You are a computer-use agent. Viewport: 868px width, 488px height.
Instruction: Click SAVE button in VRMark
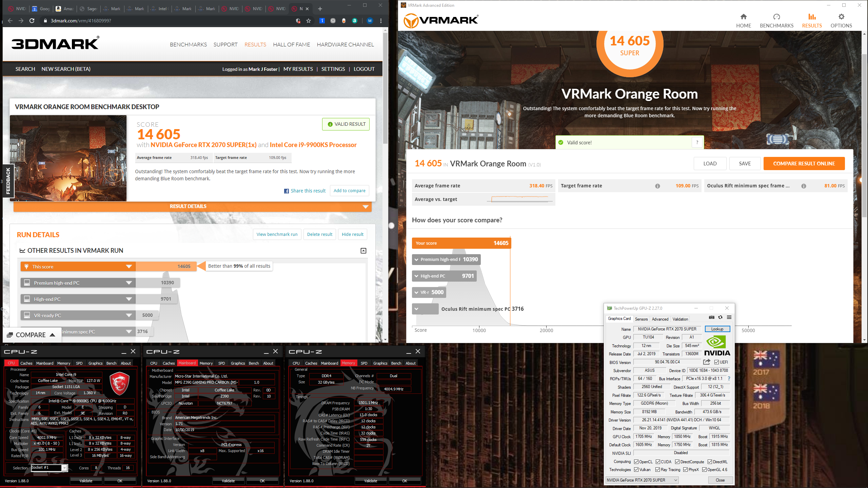[x=745, y=164]
